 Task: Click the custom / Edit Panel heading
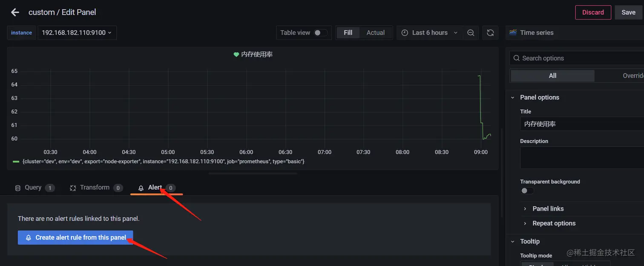tap(62, 12)
